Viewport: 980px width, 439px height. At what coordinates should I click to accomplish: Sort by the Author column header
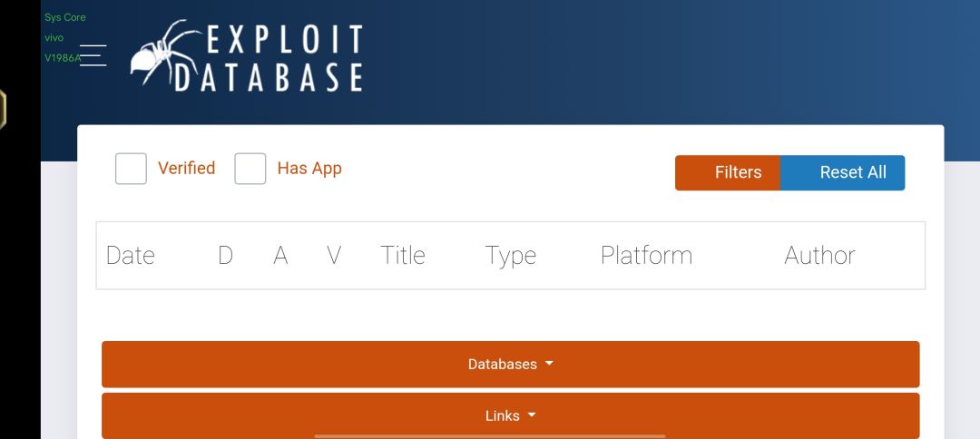[820, 256]
